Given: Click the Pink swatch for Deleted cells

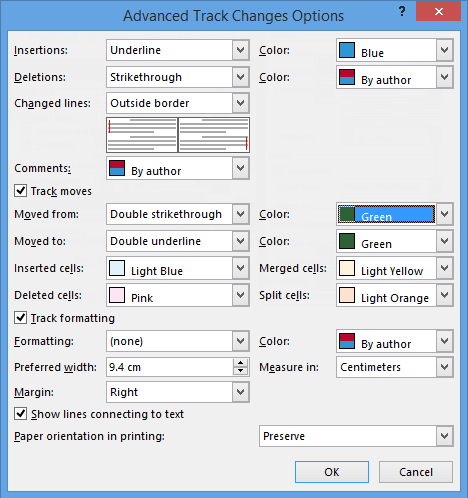Looking at the screenshot, I should 117,295.
